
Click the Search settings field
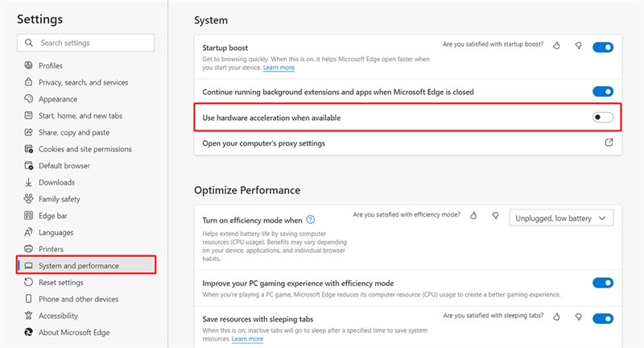coord(86,43)
